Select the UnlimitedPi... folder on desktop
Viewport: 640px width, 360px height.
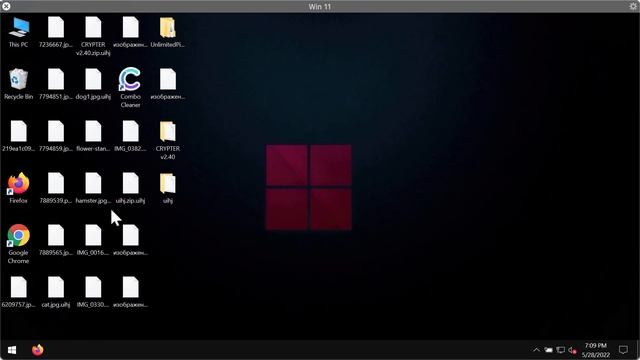pyautogui.click(x=167, y=33)
